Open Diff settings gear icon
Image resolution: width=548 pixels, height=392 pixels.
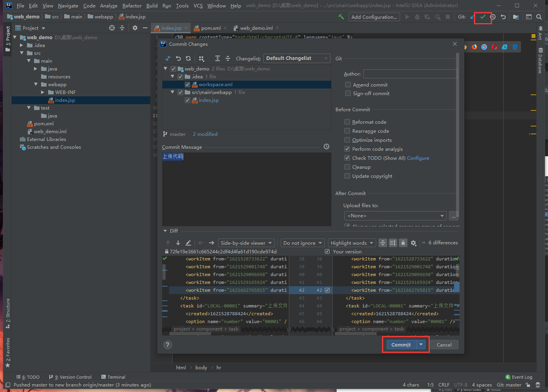413,243
